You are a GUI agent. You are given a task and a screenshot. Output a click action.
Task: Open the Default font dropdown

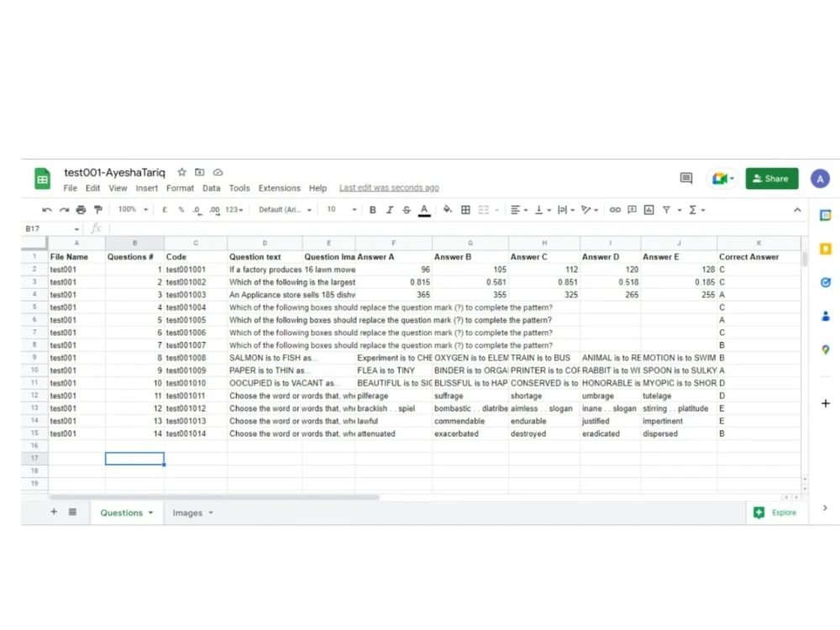(285, 210)
